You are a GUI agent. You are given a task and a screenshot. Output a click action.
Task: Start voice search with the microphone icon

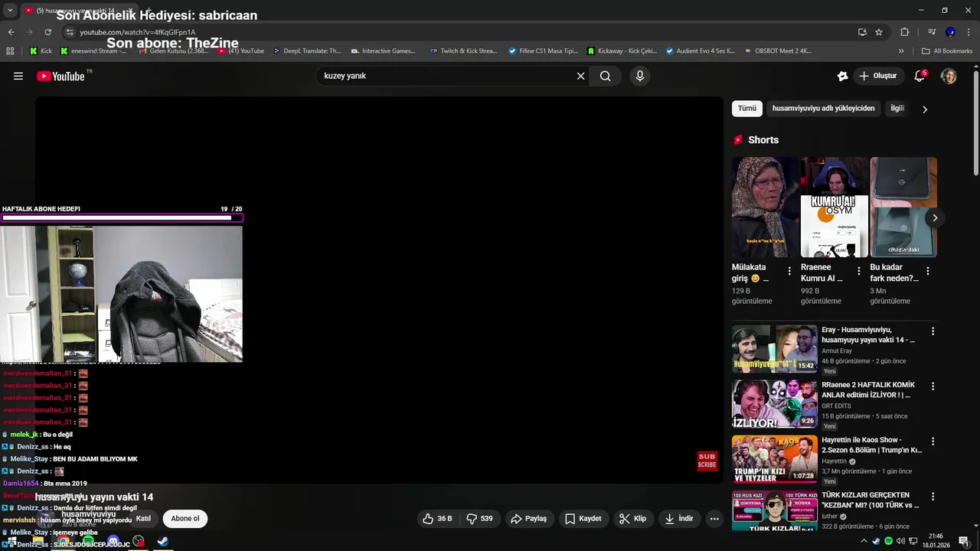pos(640,76)
